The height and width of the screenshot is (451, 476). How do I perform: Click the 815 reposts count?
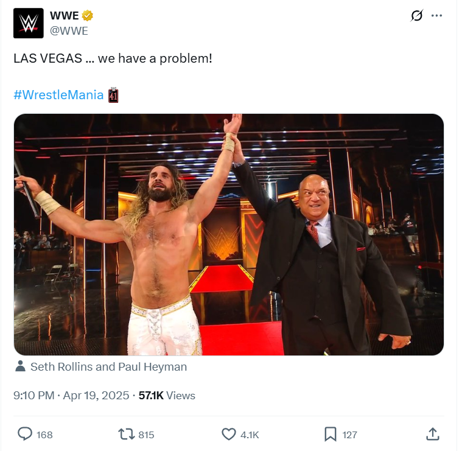(x=146, y=435)
